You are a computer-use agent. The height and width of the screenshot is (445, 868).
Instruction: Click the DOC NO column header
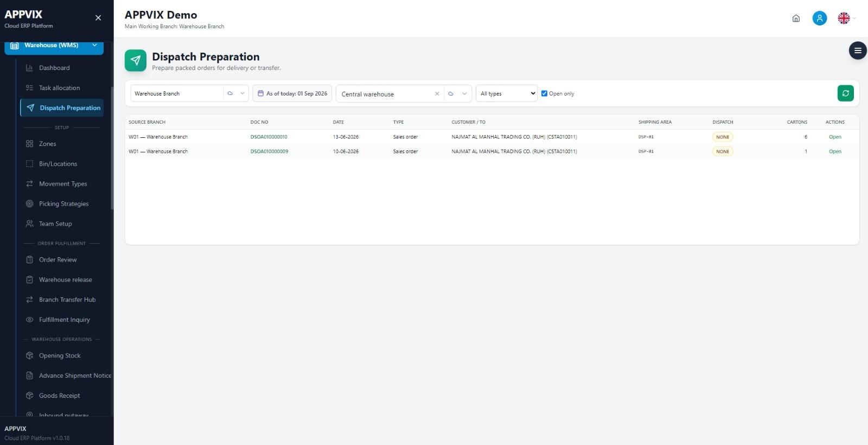[259, 122]
